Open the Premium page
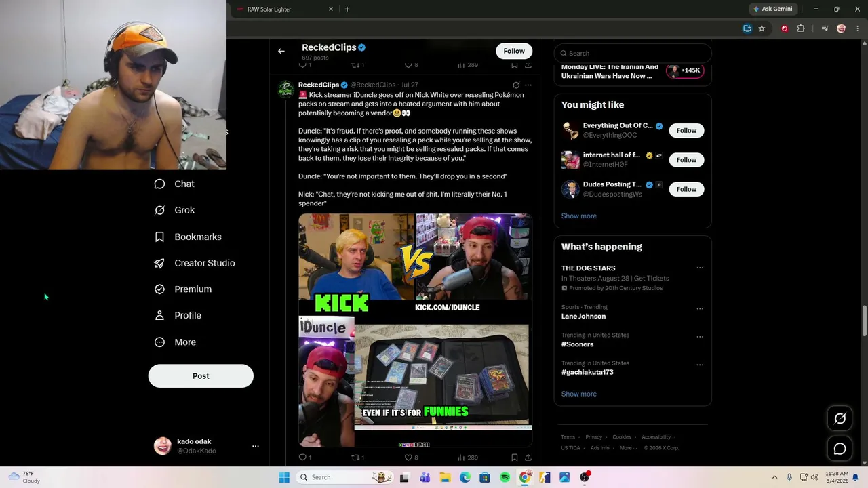The height and width of the screenshot is (488, 868). [183, 289]
